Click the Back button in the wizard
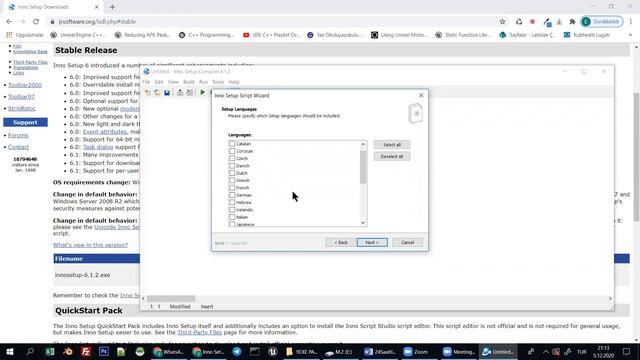The width and height of the screenshot is (640, 360). tap(340, 242)
